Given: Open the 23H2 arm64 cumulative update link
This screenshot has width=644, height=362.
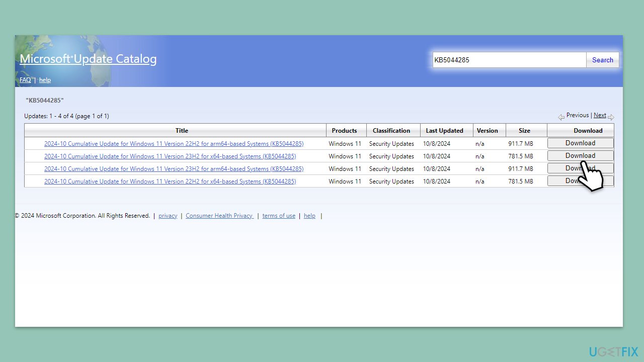Looking at the screenshot, I should point(174,169).
